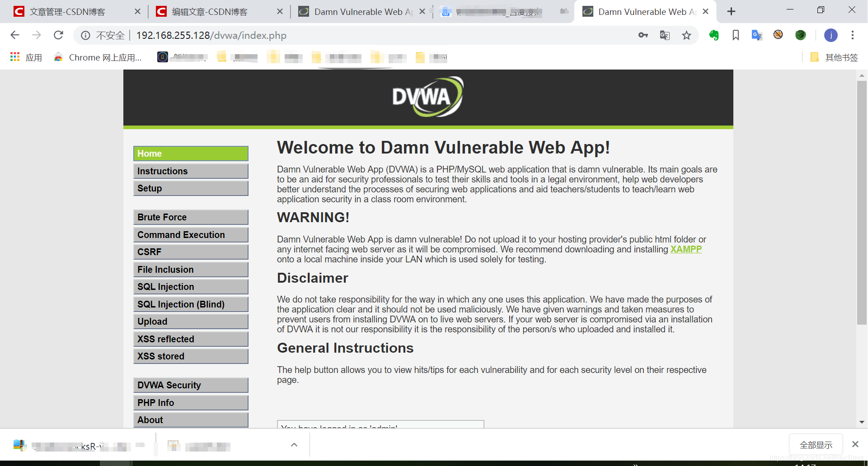This screenshot has width=868, height=466.
Task: Close the active Damn Vulnerable Web App tab
Action: coord(706,12)
